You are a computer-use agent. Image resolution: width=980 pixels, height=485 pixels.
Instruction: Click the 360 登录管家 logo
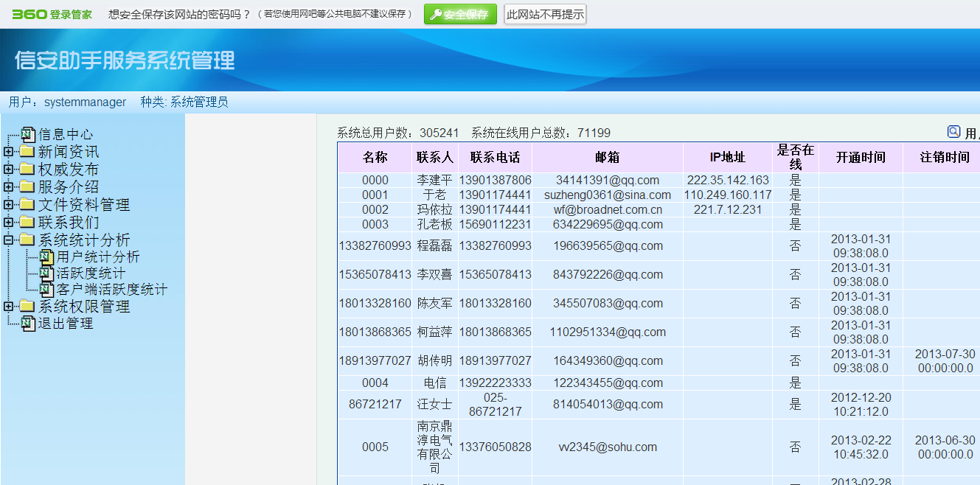click(x=52, y=14)
